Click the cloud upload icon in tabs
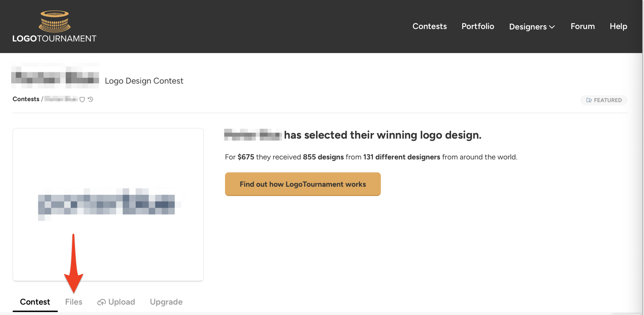 101,302
